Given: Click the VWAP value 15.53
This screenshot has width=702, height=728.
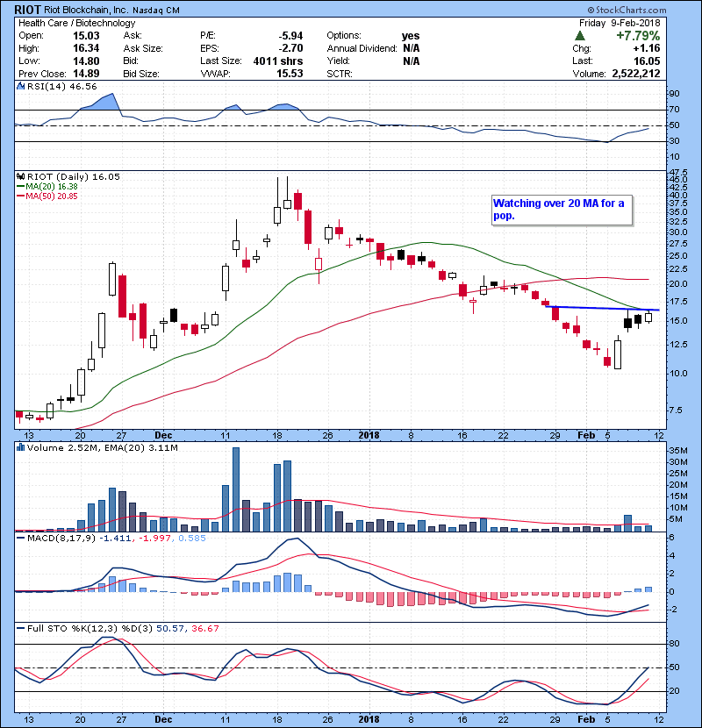Looking at the screenshot, I should coord(290,74).
